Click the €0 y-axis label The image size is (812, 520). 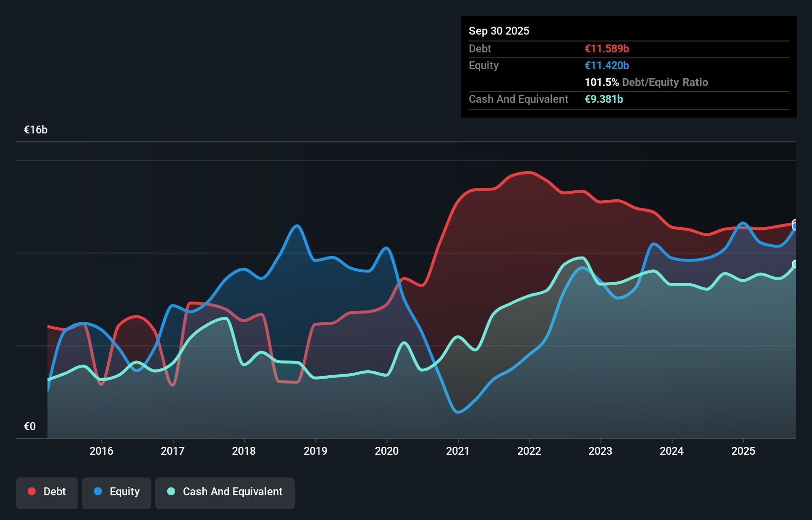point(30,427)
